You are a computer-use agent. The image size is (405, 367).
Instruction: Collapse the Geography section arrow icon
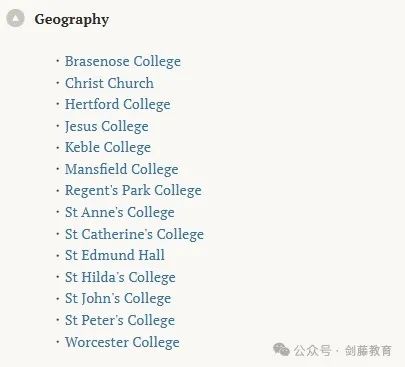(x=15, y=18)
